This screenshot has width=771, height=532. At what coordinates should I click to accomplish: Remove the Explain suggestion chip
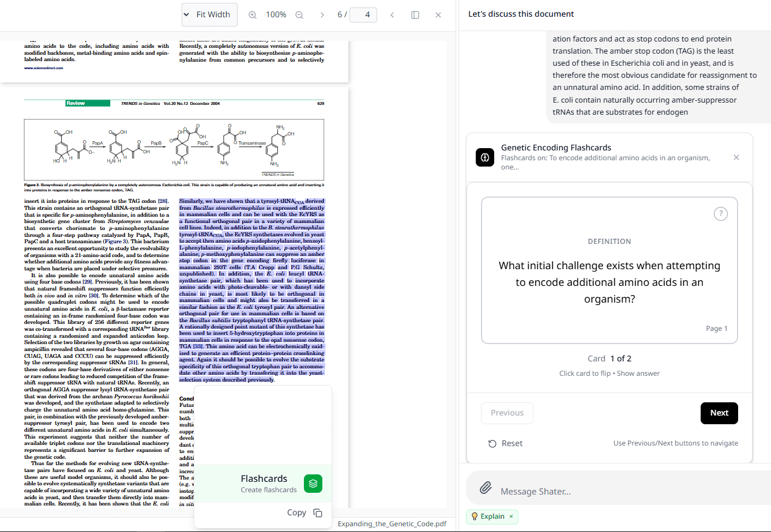coord(511,516)
